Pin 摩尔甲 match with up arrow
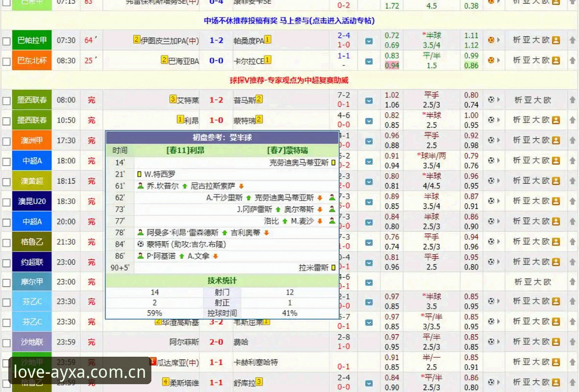The width and height of the screenshot is (579, 392). click(x=572, y=282)
